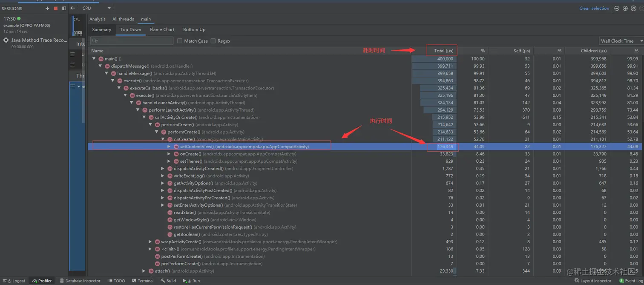Open the Layout Inspector tool window
The image size is (644, 285).
click(x=593, y=281)
